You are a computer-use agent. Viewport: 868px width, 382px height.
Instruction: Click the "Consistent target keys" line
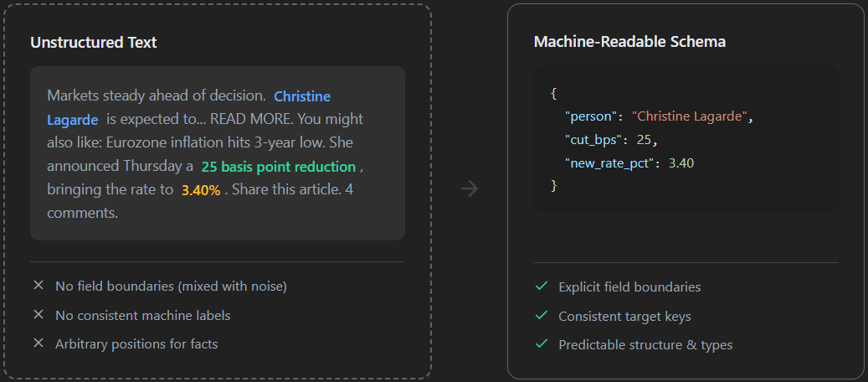[x=624, y=317]
